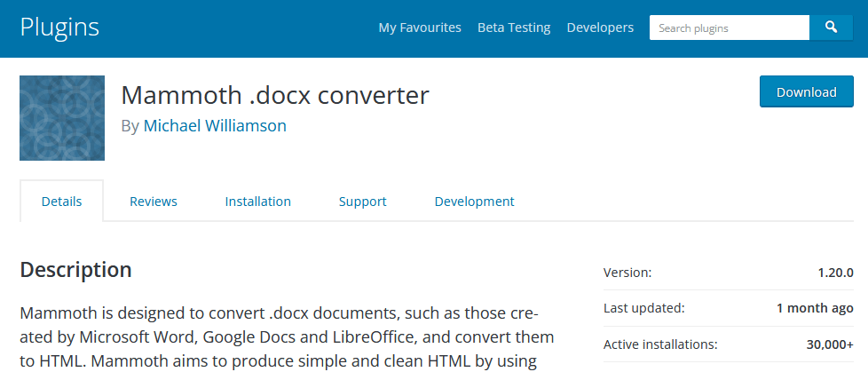
Task: Click the version number 1.20.0
Action: (x=835, y=273)
